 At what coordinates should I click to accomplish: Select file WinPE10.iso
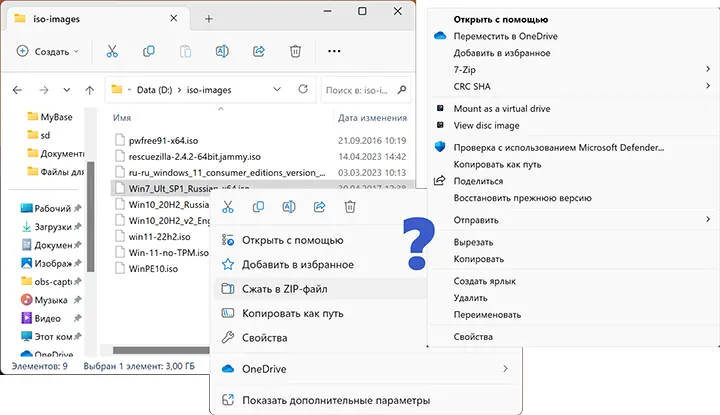click(x=153, y=269)
